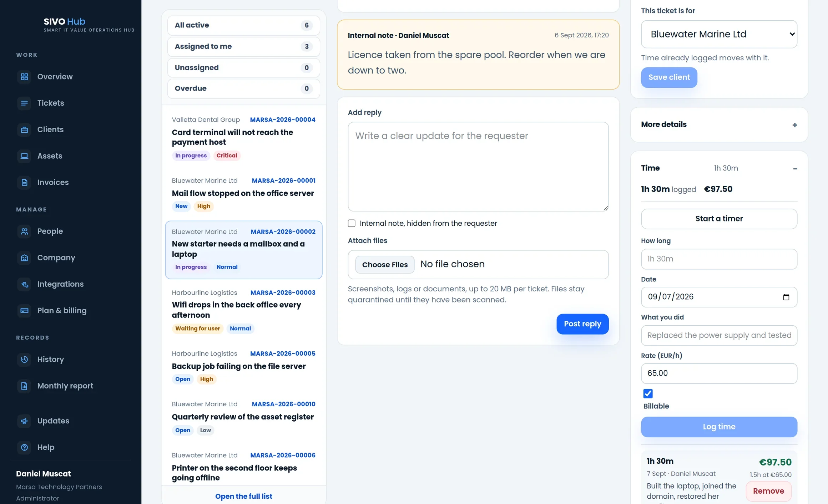Click the calendar icon in the Date field
This screenshot has width=828, height=504.
tap(786, 297)
